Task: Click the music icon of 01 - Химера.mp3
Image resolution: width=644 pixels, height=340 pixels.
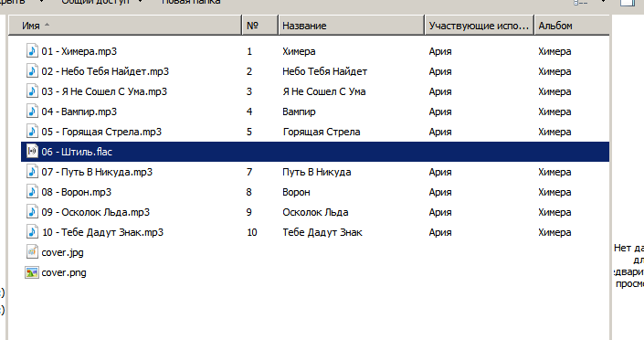Action: pyautogui.click(x=32, y=51)
